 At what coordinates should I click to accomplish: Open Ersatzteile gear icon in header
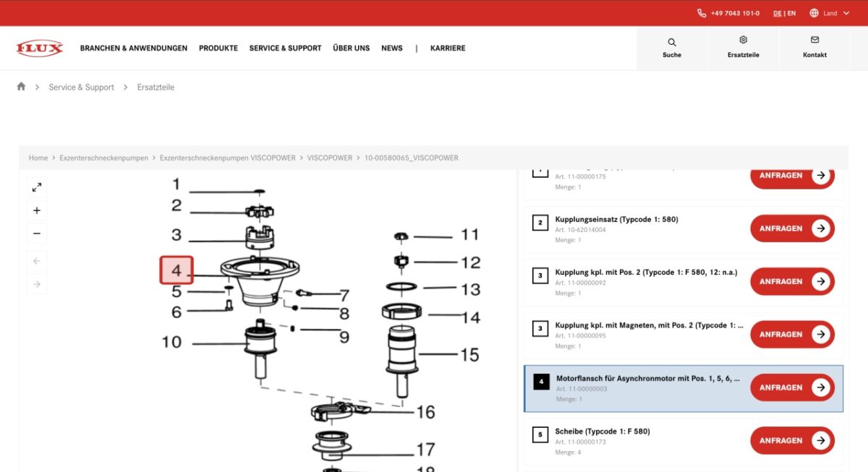(743, 40)
